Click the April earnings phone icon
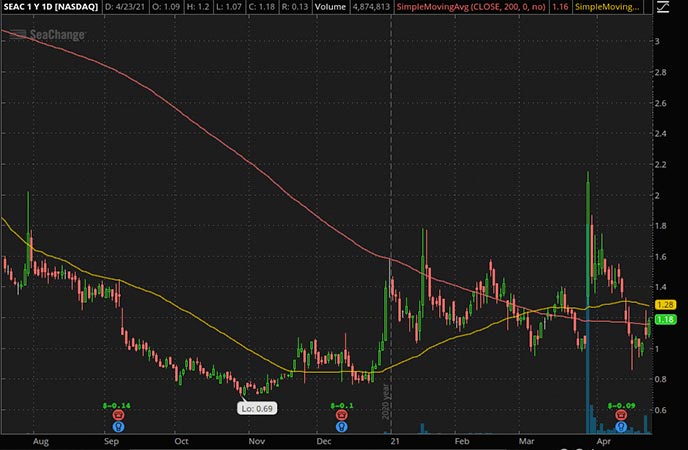The image size is (688, 450). coord(620,415)
